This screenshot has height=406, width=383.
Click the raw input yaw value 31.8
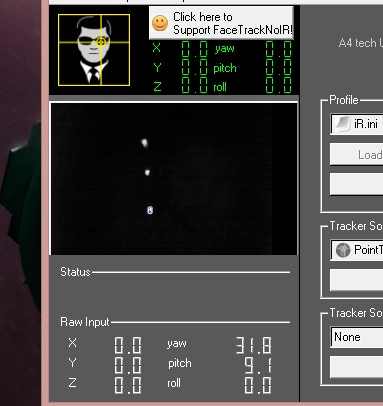[x=254, y=345]
